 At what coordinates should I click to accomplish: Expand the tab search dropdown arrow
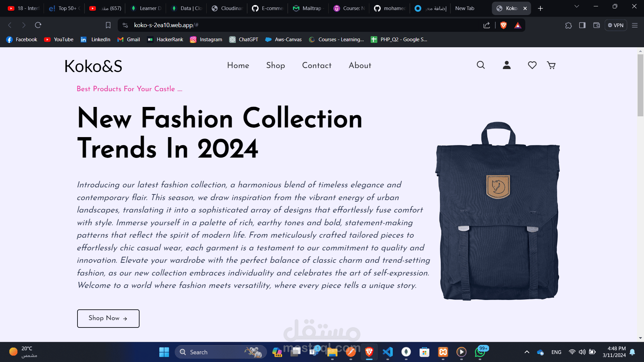pos(577,6)
